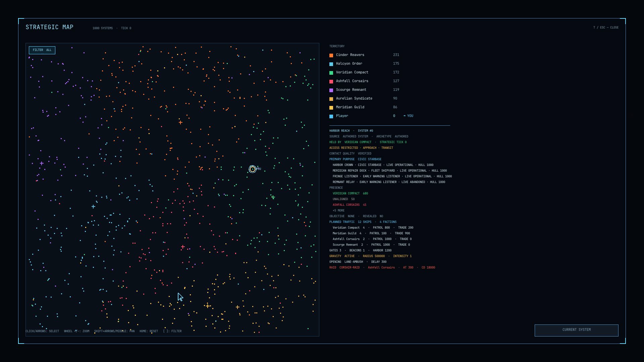The image size is (644, 362).
Task: Click the Ashfall Corsairs territory legend label
Action: (x=352, y=81)
